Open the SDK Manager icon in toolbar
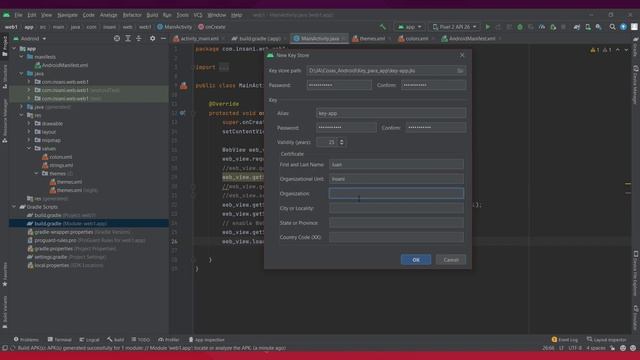Screen dimensions: 640x360 (598, 27)
